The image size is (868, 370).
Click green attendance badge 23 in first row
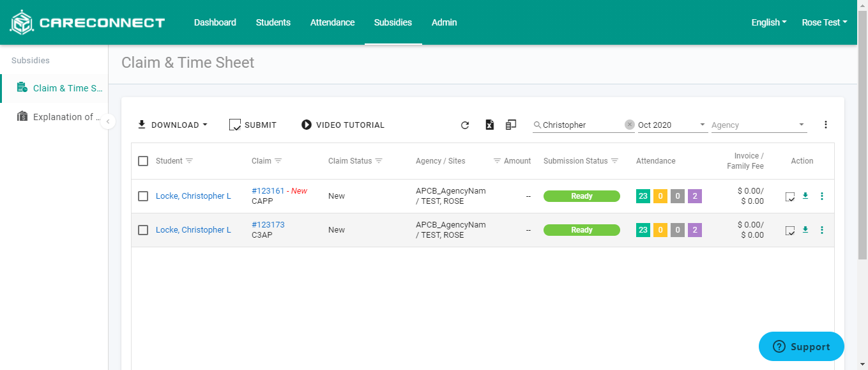[x=643, y=196]
